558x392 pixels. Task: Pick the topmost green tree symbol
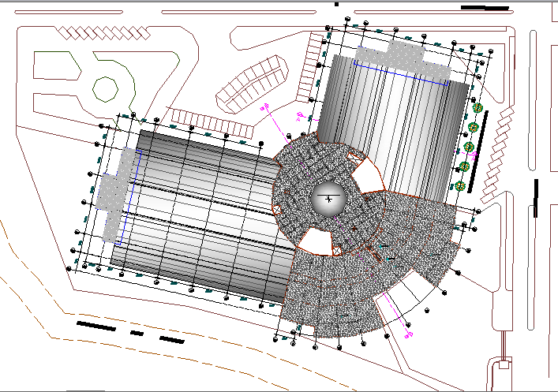click(477, 107)
